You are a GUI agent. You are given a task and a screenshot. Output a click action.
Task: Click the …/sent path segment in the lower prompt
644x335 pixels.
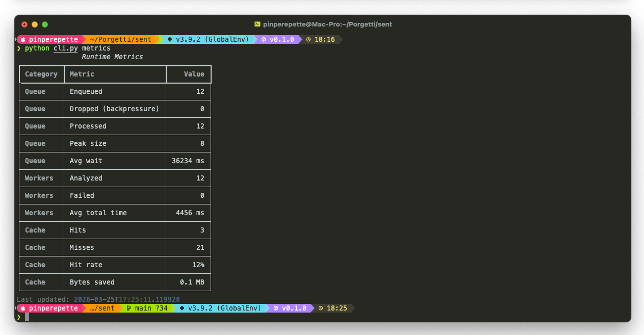[x=102, y=308]
